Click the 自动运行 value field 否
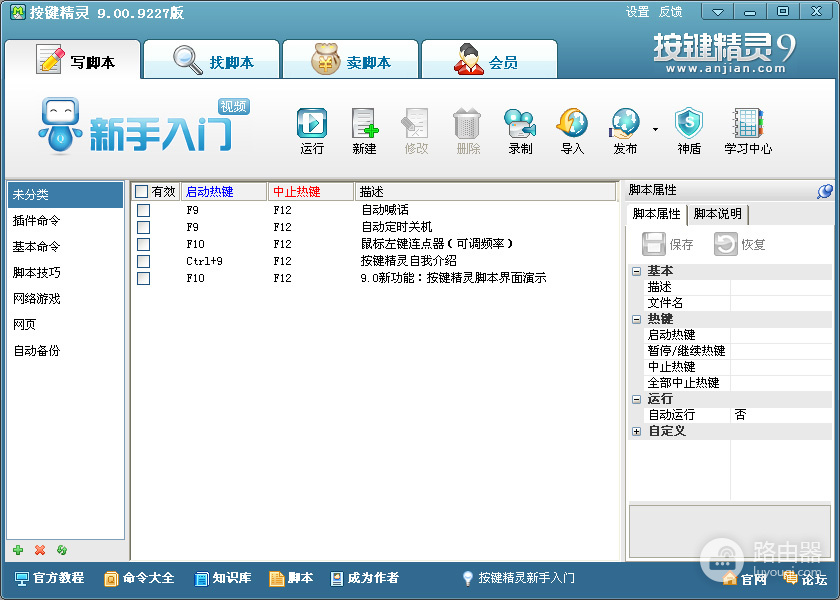Screen dimensions: 840x600 (781, 415)
